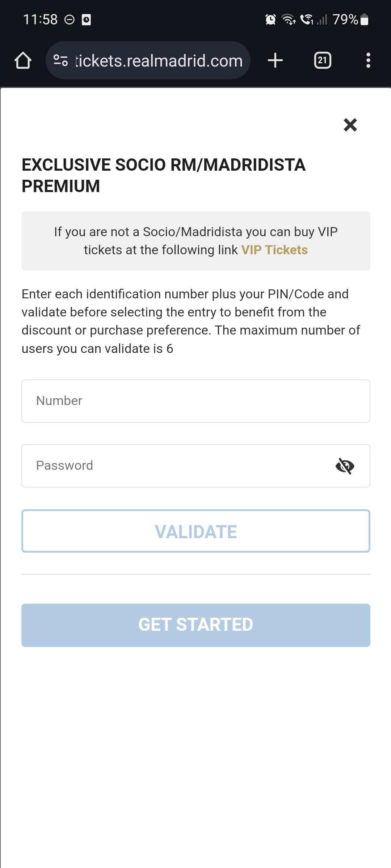Close the Socio/Madridista Premium dialog
The width and height of the screenshot is (391, 868).
point(350,125)
